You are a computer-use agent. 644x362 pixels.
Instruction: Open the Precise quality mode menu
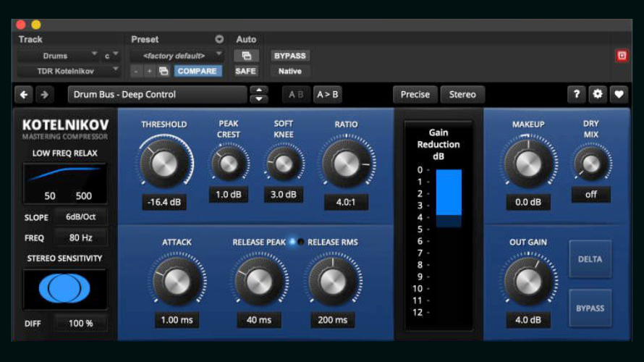[415, 94]
